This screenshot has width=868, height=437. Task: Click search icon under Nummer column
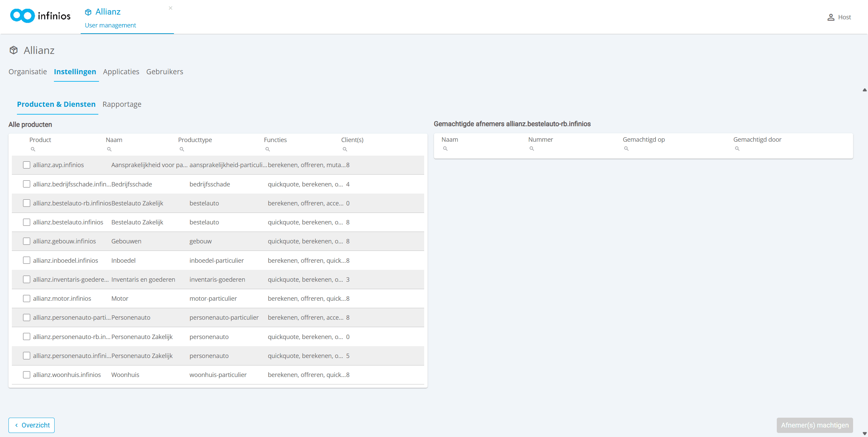click(x=532, y=148)
